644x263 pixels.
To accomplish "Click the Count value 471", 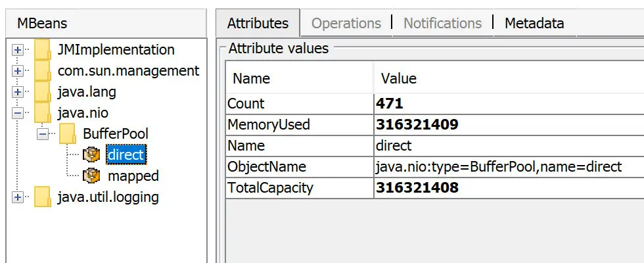I will point(509,104).
